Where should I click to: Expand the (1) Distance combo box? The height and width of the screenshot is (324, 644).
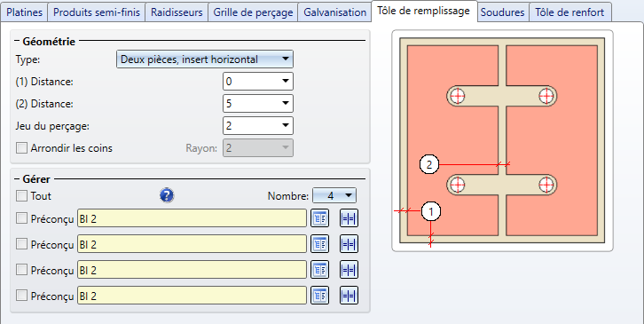[x=258, y=82]
